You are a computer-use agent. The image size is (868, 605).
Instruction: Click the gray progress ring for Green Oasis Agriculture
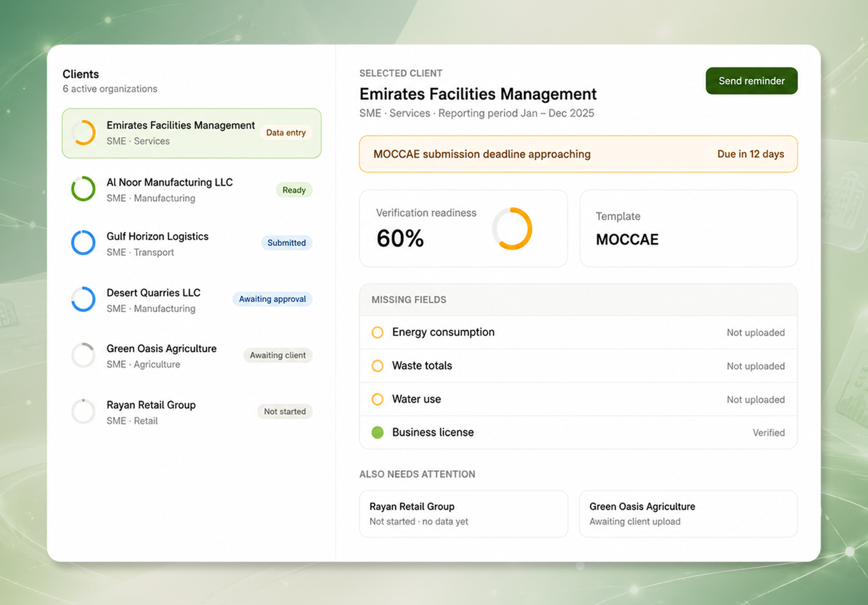tap(84, 355)
